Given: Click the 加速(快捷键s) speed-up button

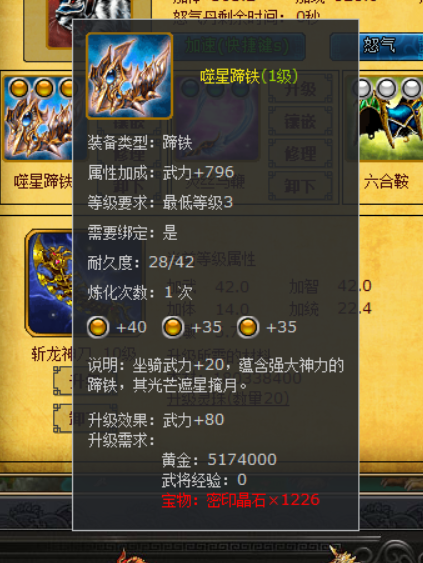Looking at the screenshot, I should pos(237,47).
